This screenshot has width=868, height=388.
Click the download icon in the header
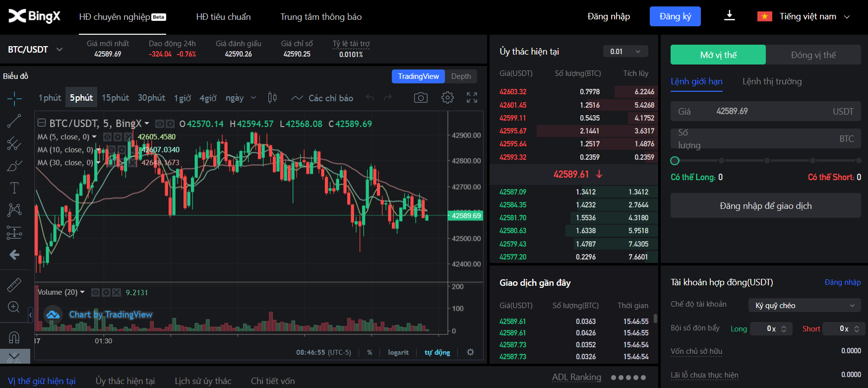pos(729,16)
